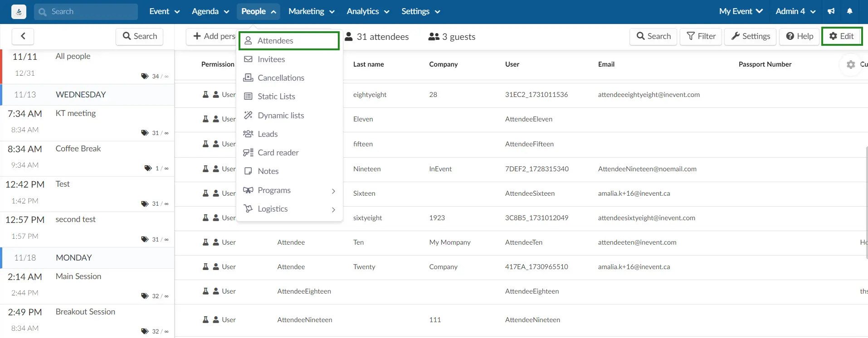Click the tag icon under KT meeting

coord(145,133)
